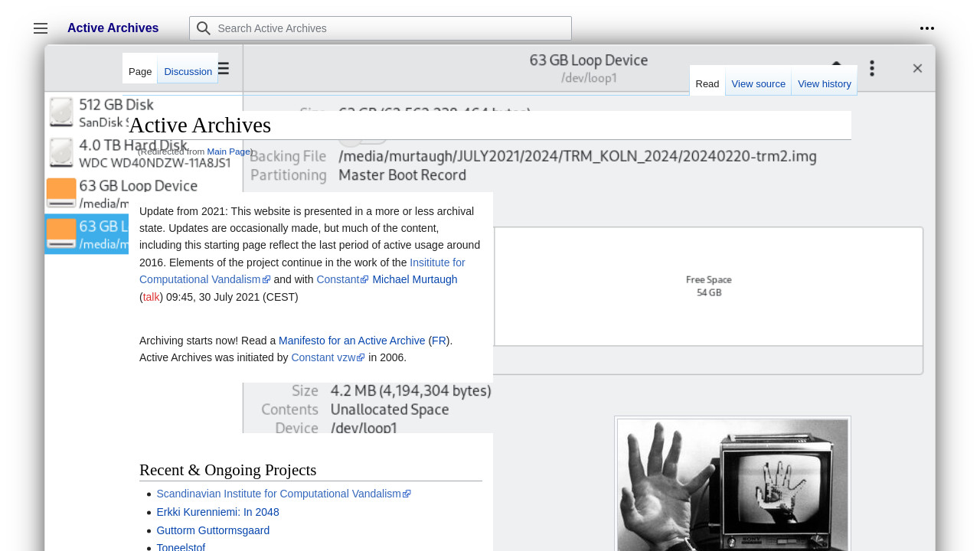Select the unhighlighted 63 GB Loop Device icon
Image resolution: width=980 pixels, height=551 pixels.
coord(61,193)
